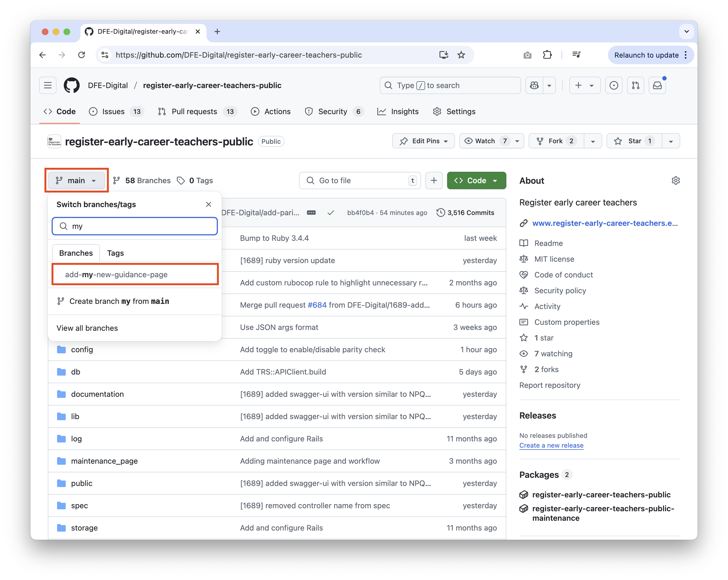Open the Watch notifications dropdown
The width and height of the screenshot is (728, 580).
(491, 141)
